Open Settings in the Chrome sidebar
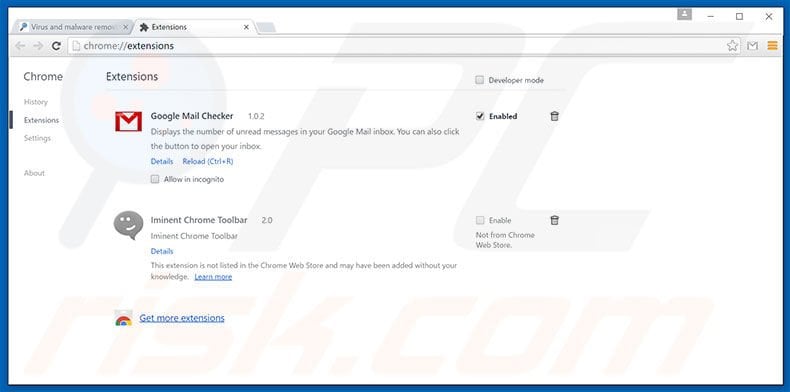The height and width of the screenshot is (392, 790). (x=37, y=138)
